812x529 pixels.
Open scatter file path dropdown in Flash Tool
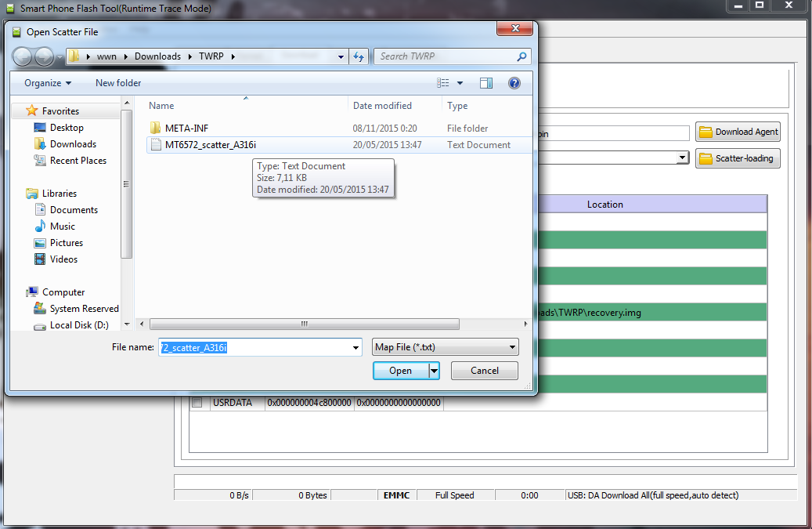(683, 158)
